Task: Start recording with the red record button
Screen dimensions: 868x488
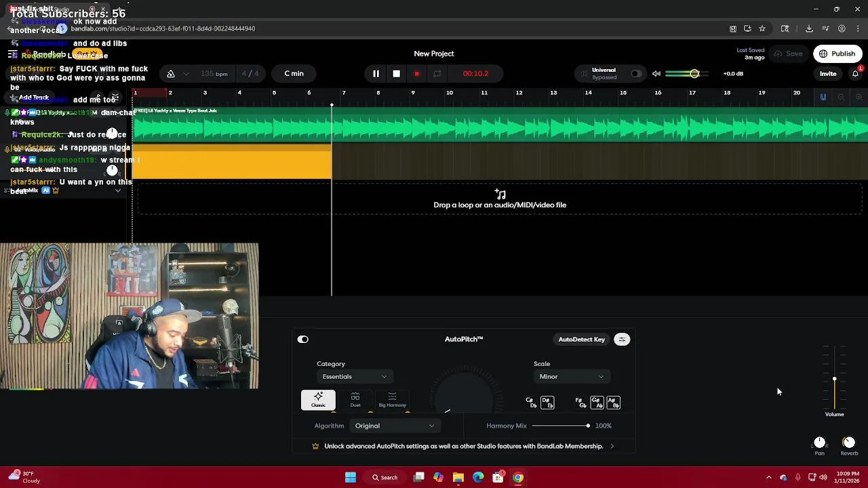Action: click(x=416, y=73)
